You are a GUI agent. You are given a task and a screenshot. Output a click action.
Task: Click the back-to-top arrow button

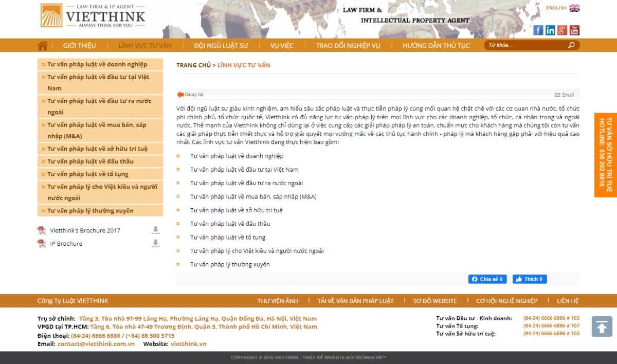pyautogui.click(x=602, y=326)
